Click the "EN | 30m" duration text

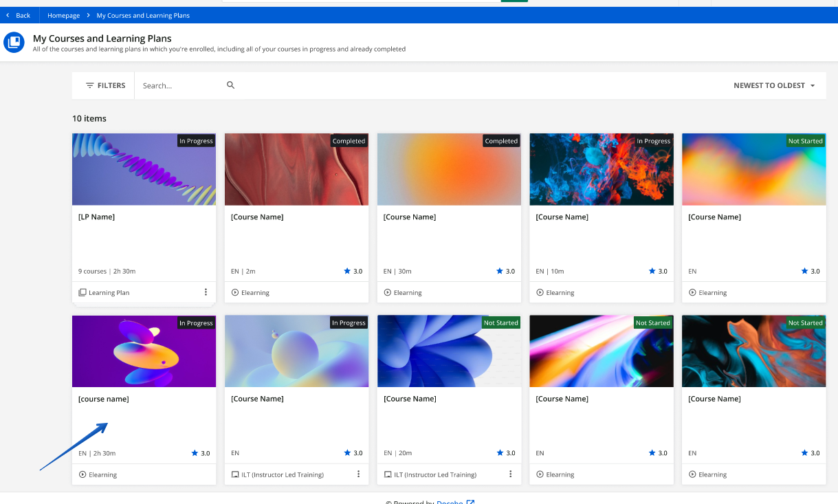[397, 271]
